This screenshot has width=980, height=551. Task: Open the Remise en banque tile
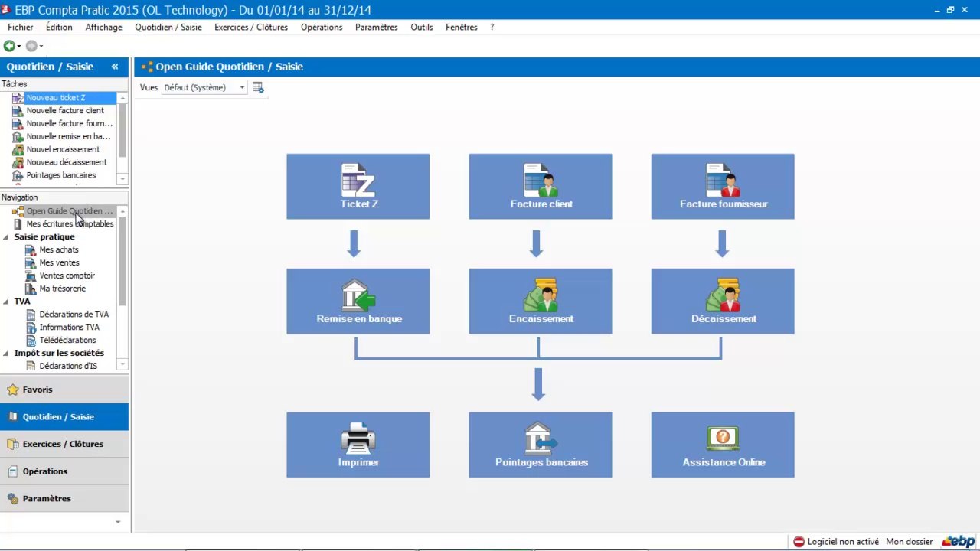click(358, 302)
